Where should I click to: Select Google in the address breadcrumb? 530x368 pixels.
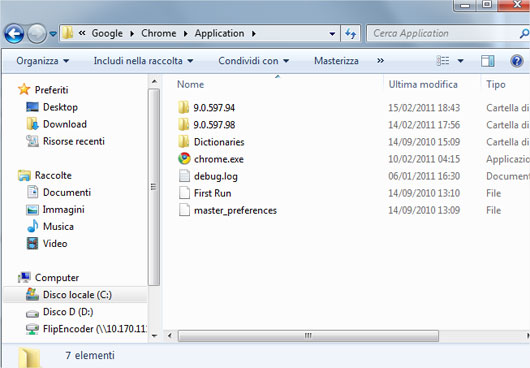[x=107, y=33]
